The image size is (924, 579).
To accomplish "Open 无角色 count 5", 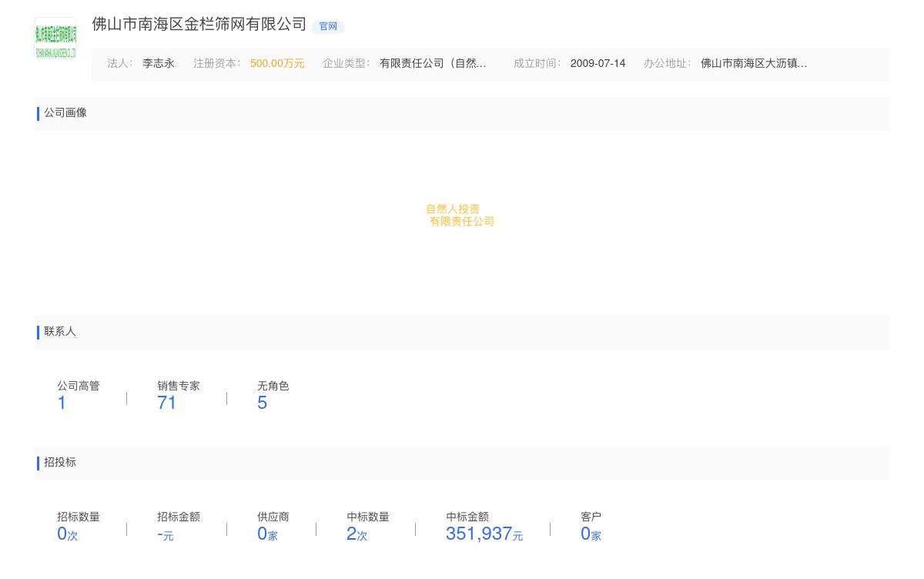I will [263, 403].
